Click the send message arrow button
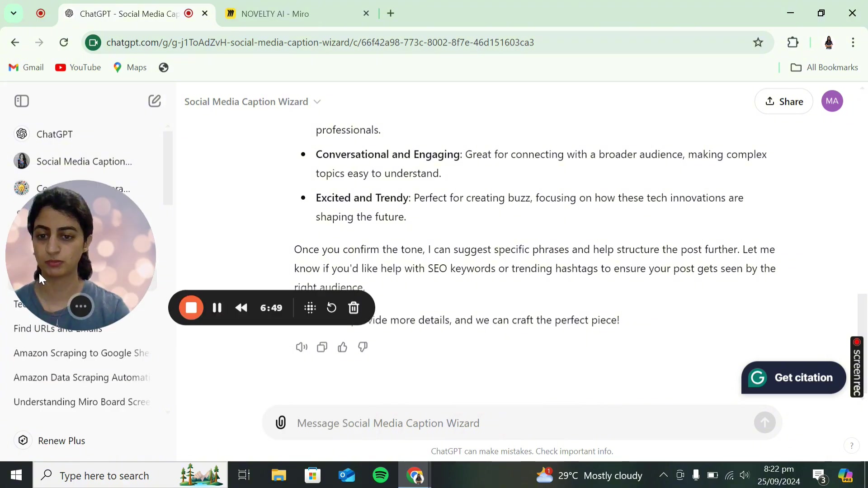 coord(764,422)
